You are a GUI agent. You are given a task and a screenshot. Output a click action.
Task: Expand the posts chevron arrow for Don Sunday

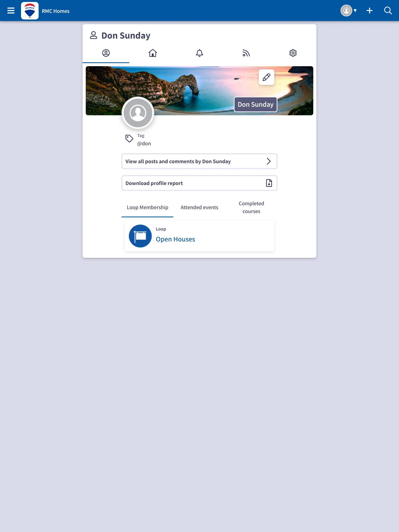coord(269,161)
